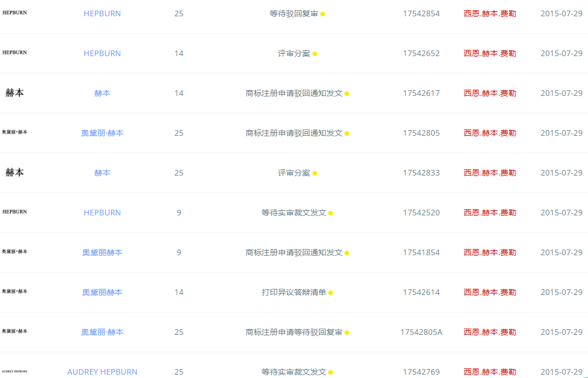588x378 pixels.
Task: Click status 等待实审裁文发文 in row 17542520
Action: point(293,213)
